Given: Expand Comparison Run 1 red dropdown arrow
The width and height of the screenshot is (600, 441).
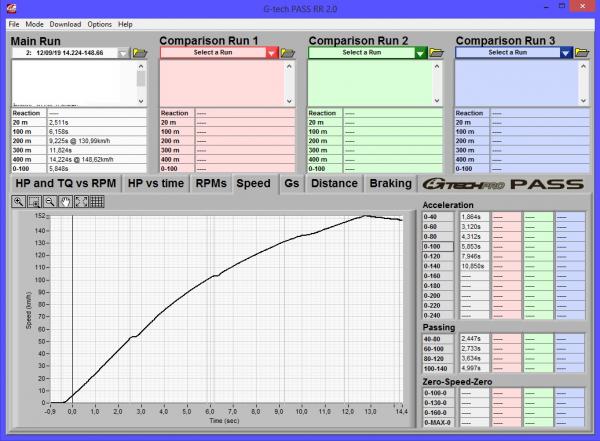Looking at the screenshot, I should click(x=272, y=53).
